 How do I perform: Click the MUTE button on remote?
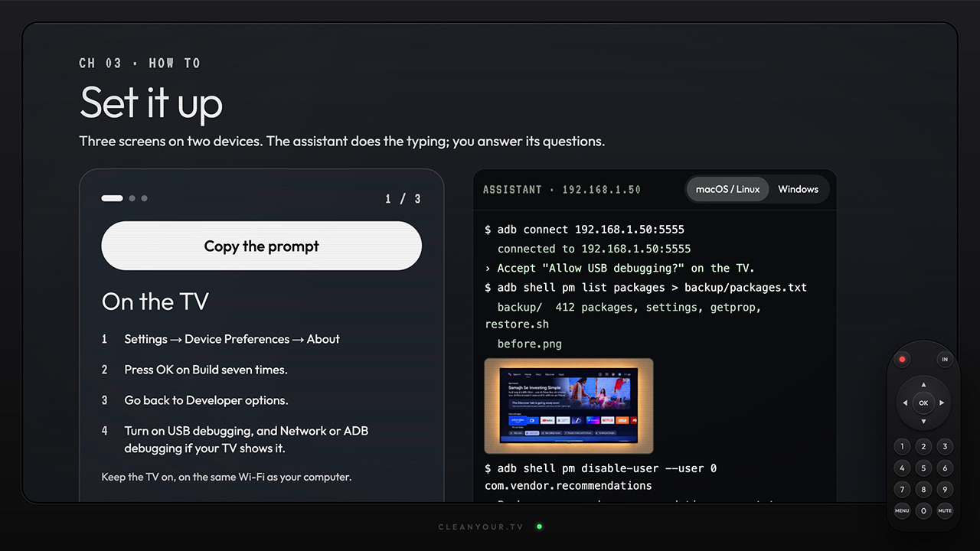click(x=945, y=510)
